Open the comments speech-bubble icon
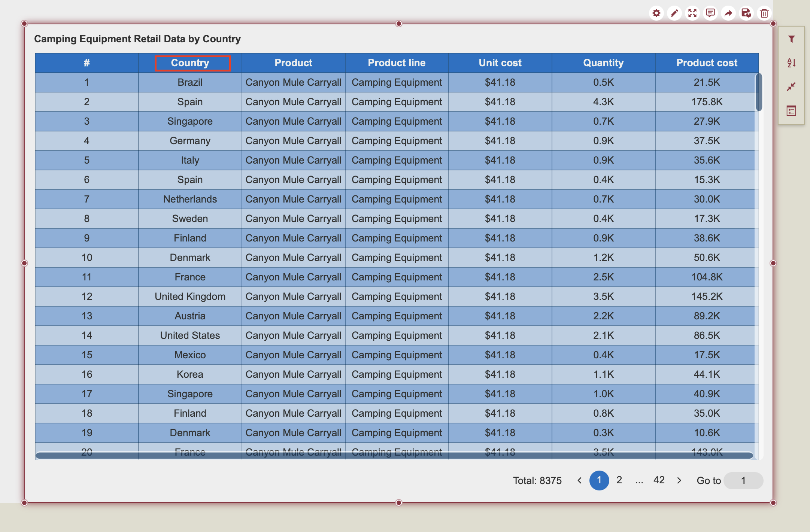Screen dimensions: 810x532 point(710,13)
